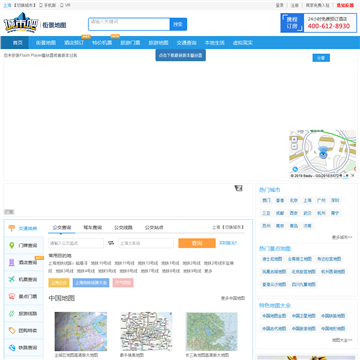Image resolution: width=360 pixels, height=360 pixels.
Task: Click the zoom in plus on mini map
Action: [294, 139]
